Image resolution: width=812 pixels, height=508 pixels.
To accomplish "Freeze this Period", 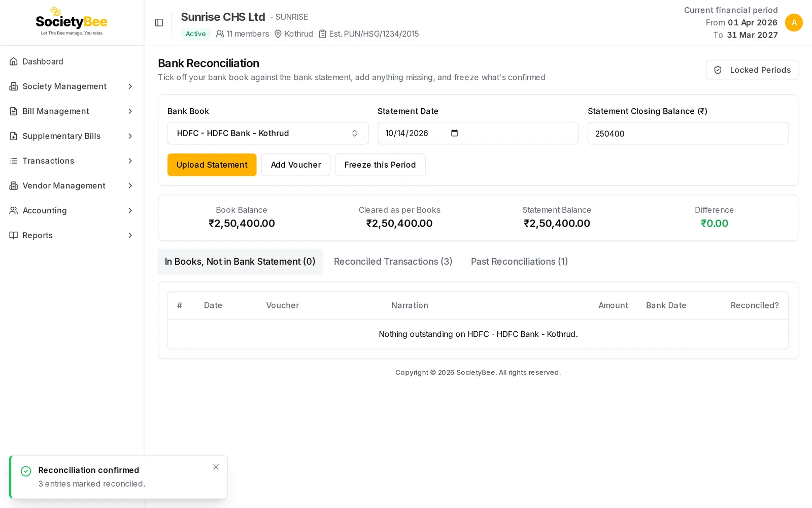I will (380, 165).
